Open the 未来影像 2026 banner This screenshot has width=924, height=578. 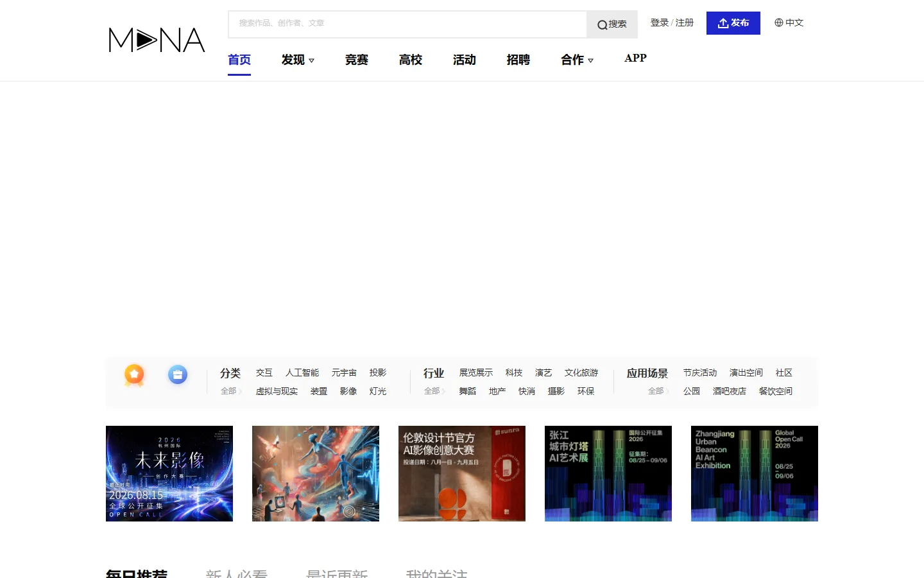click(x=169, y=473)
